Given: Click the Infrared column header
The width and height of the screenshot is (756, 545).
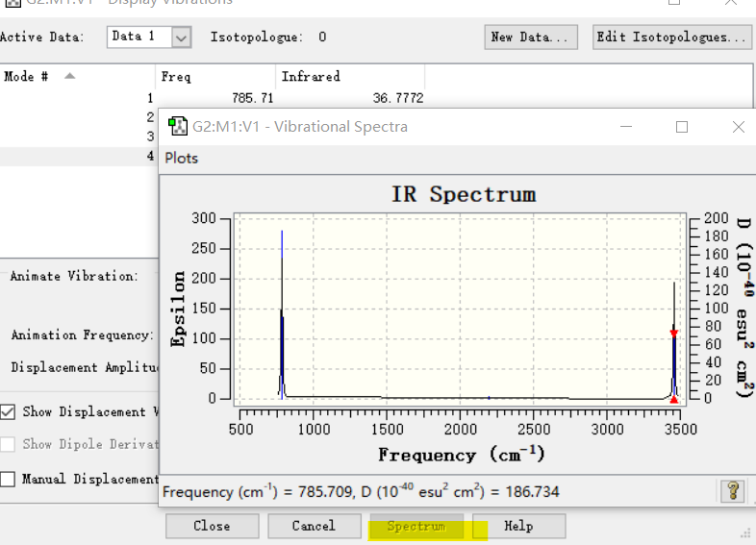Looking at the screenshot, I should (350, 76).
